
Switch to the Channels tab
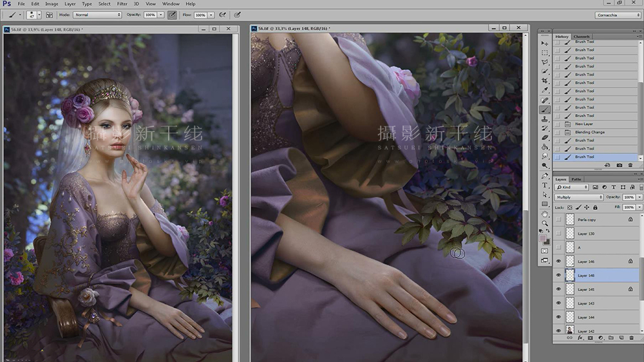[x=582, y=37]
